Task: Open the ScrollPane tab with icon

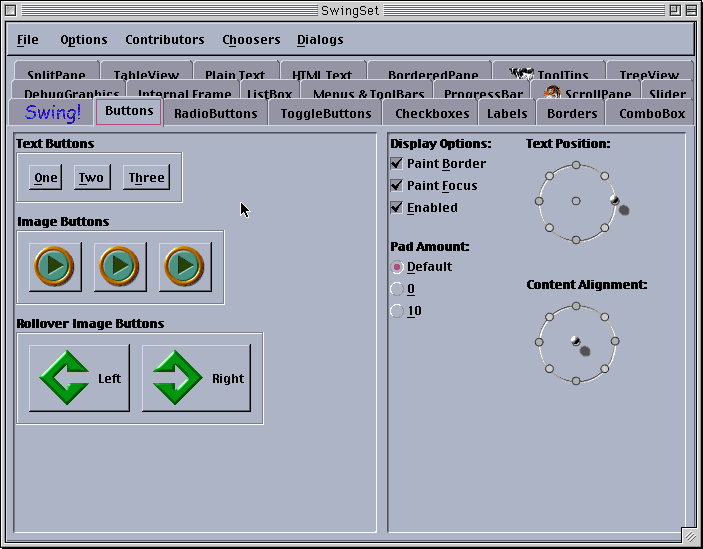Action: point(587,94)
